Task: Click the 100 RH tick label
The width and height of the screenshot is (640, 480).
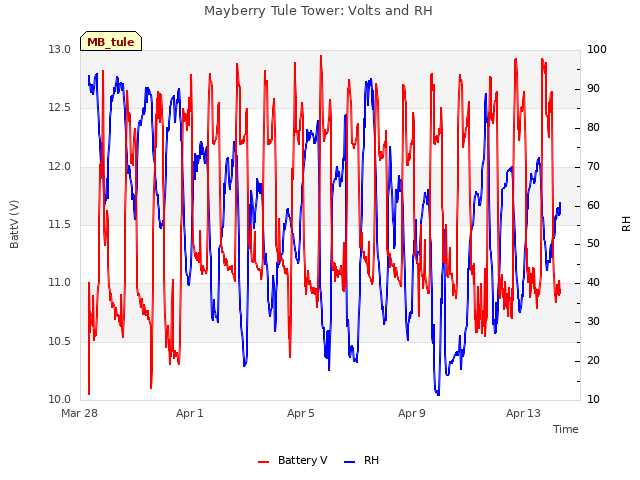Action: pyautogui.click(x=597, y=50)
